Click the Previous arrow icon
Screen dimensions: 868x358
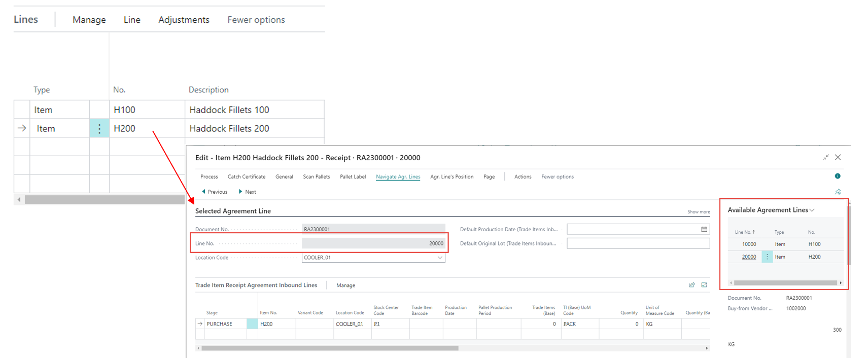click(x=204, y=192)
